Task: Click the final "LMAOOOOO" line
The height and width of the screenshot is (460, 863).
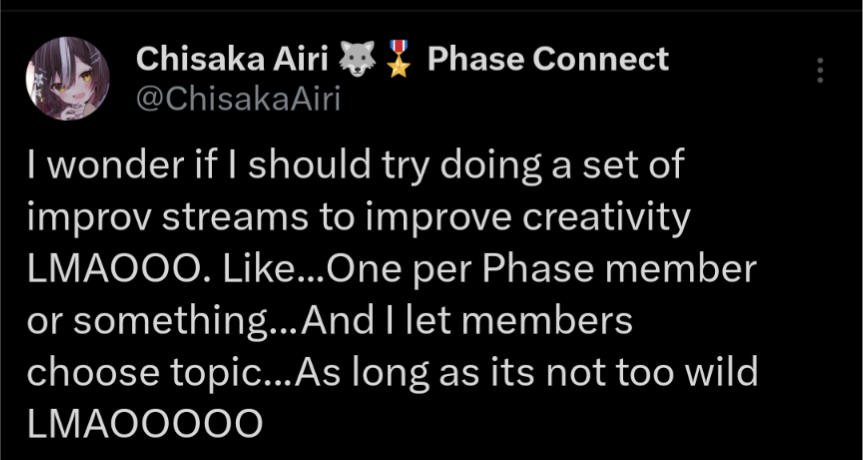Action: tap(144, 427)
